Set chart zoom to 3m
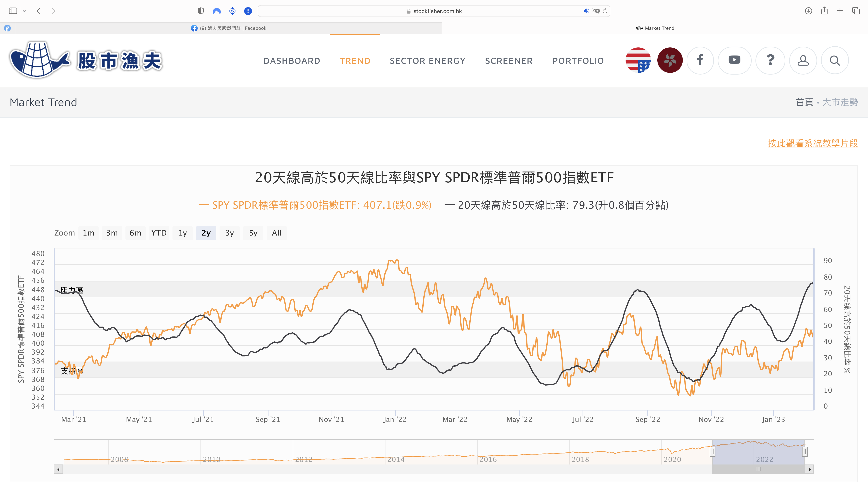 click(112, 233)
